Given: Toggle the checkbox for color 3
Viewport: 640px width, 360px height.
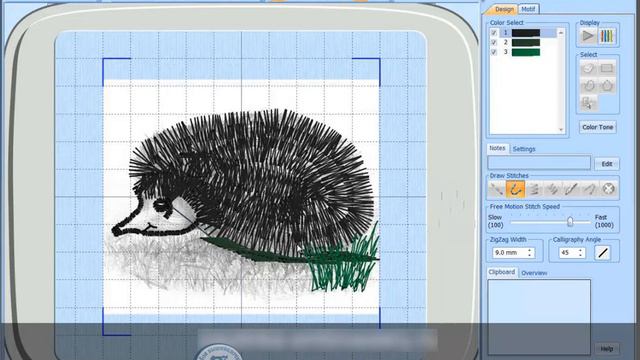Looking at the screenshot, I should 494,52.
